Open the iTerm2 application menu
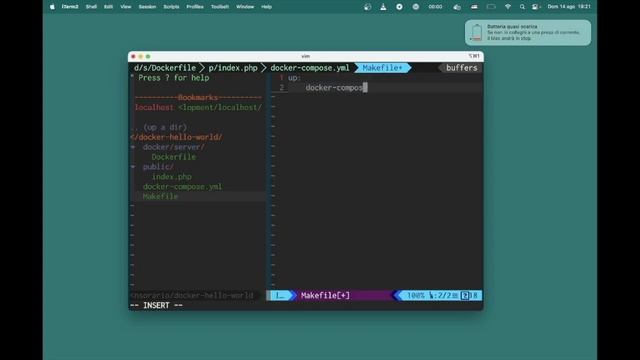 70,7
